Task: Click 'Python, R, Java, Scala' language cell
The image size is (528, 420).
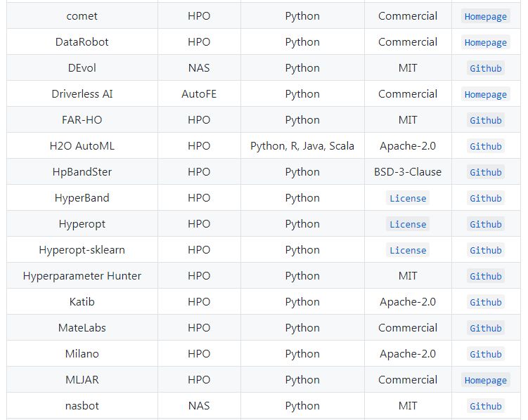Action: click(x=302, y=145)
